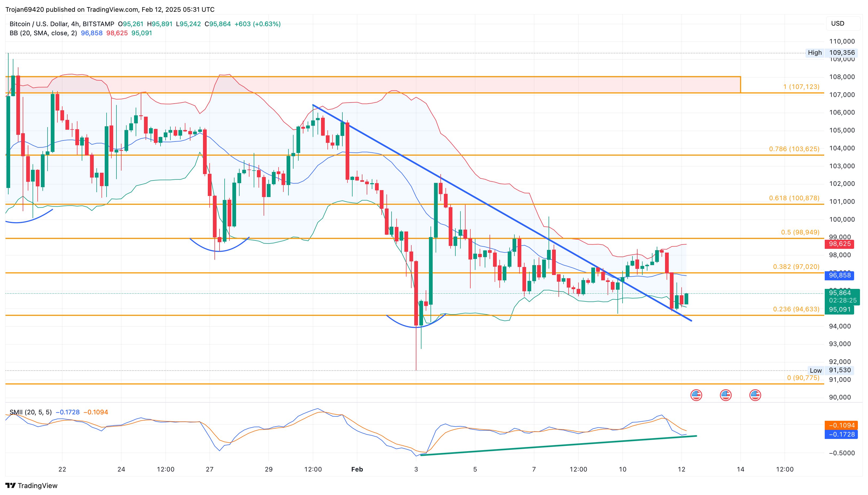This screenshot has width=868, height=495.
Task: Select the BB (20, SMA, close, 2) legend
Action: pos(43,33)
